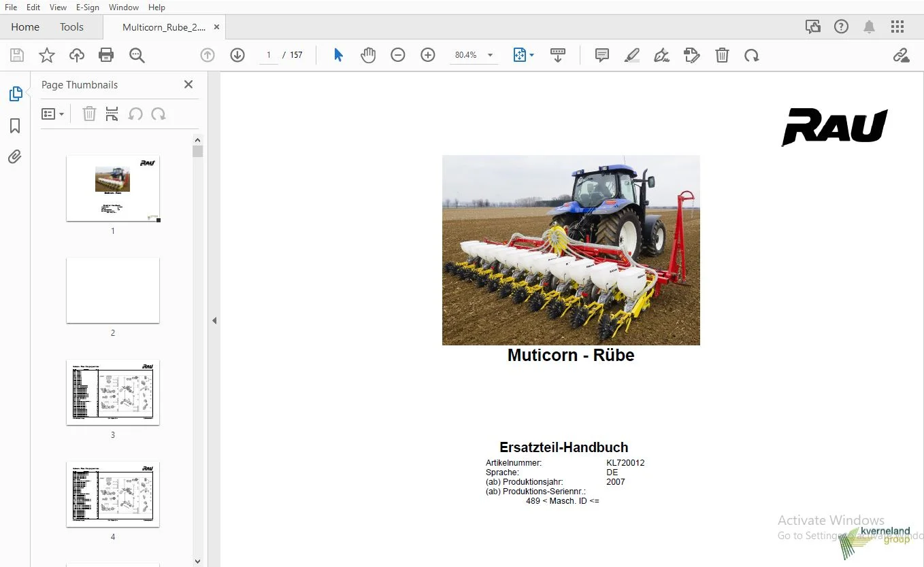Click the 'Page Thumbnails' panel title
Viewport: 924px width, 567px height.
80,85
